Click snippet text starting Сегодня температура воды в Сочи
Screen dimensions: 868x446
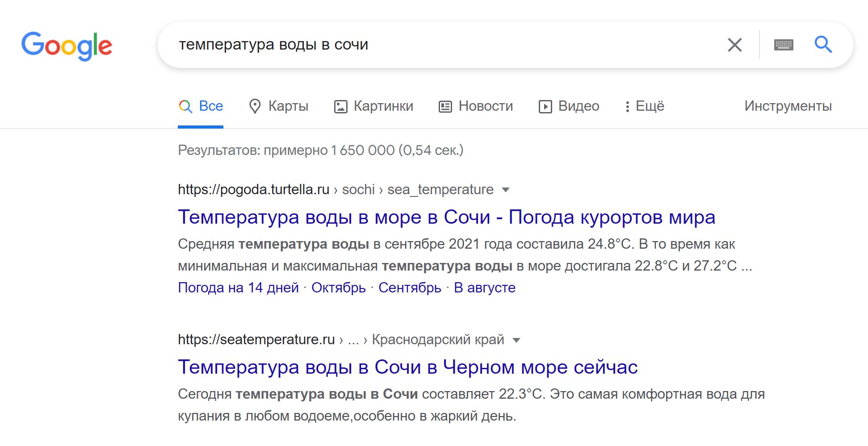point(471,405)
